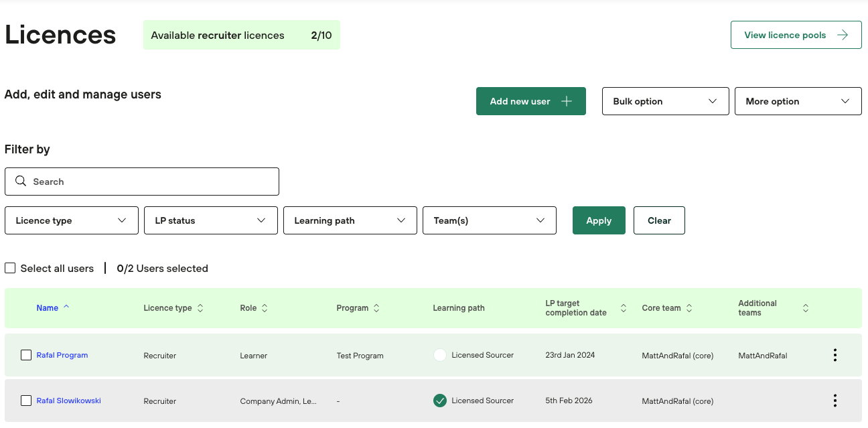The image size is (868, 428).
Task: Tick the Select all users checkbox
Action: [10, 268]
